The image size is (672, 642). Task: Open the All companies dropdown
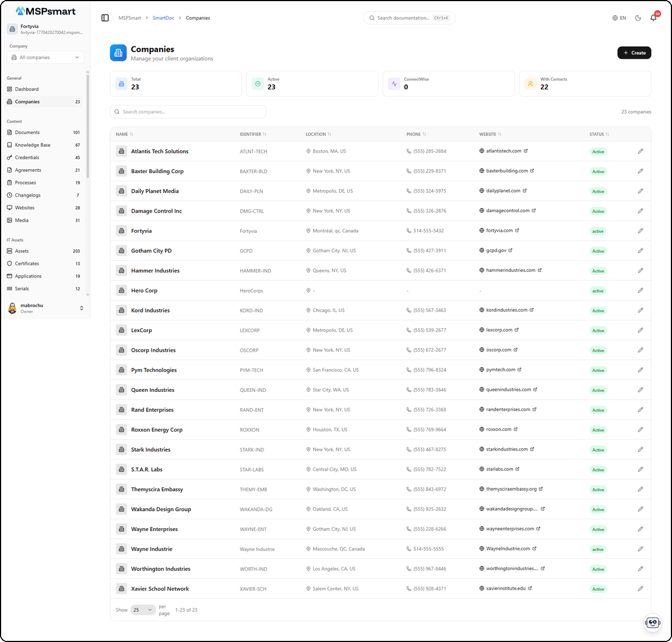tap(45, 57)
